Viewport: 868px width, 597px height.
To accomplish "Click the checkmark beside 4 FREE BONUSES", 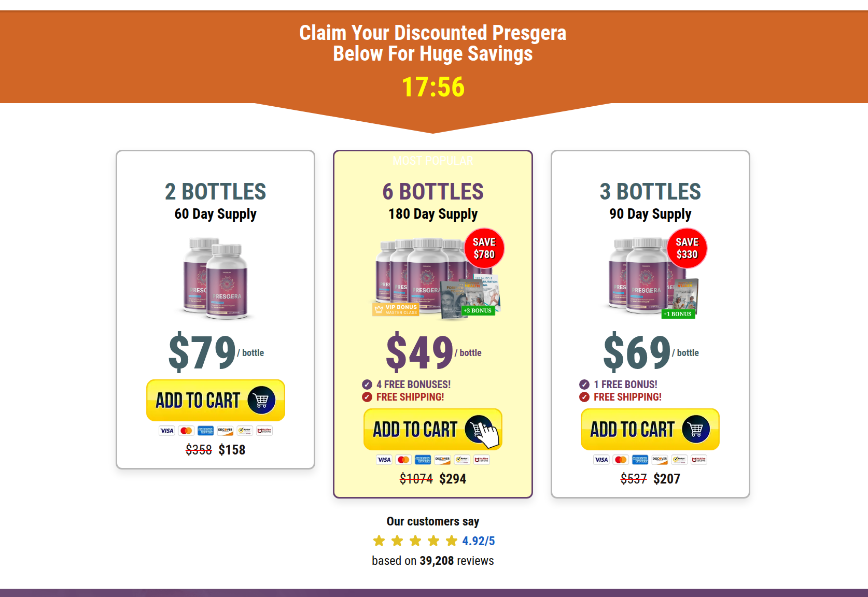I will 367,385.
